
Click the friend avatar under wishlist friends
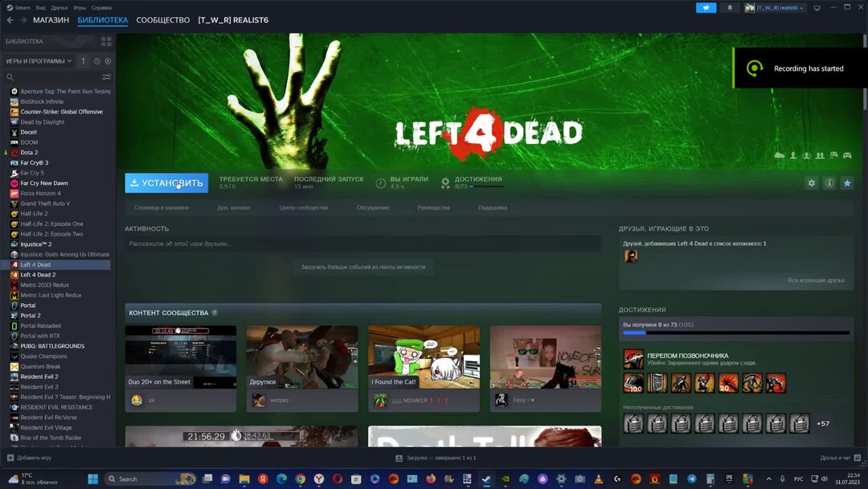click(631, 256)
